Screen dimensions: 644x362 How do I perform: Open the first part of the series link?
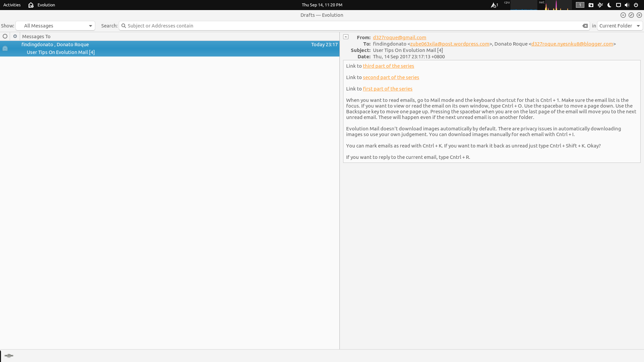(x=388, y=89)
